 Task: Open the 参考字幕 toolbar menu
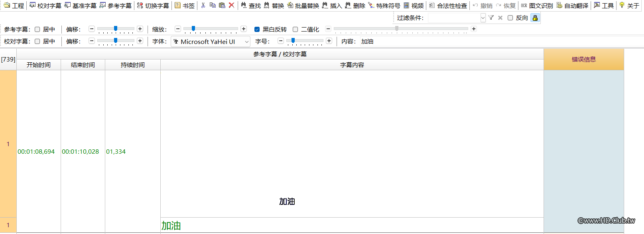coord(116,6)
